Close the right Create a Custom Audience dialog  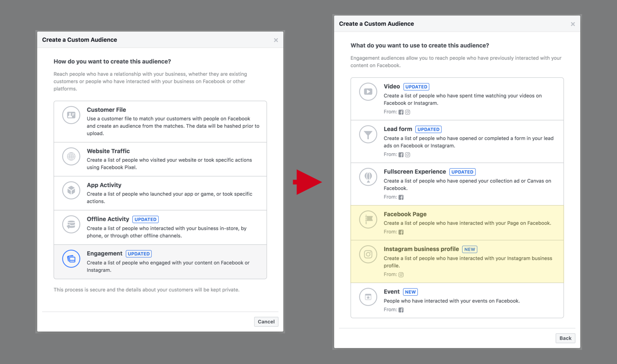coord(573,24)
